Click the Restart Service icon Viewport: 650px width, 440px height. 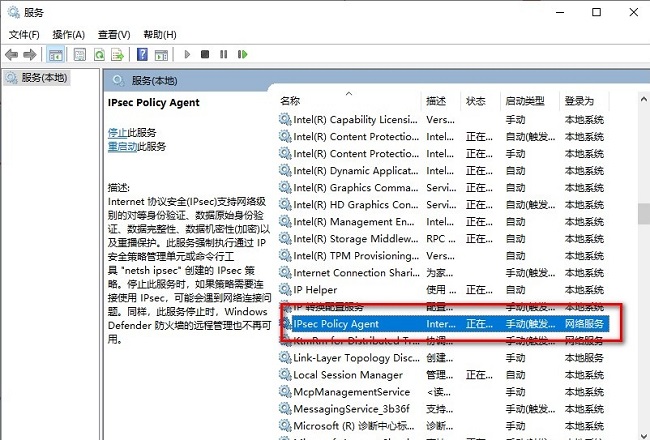243,54
